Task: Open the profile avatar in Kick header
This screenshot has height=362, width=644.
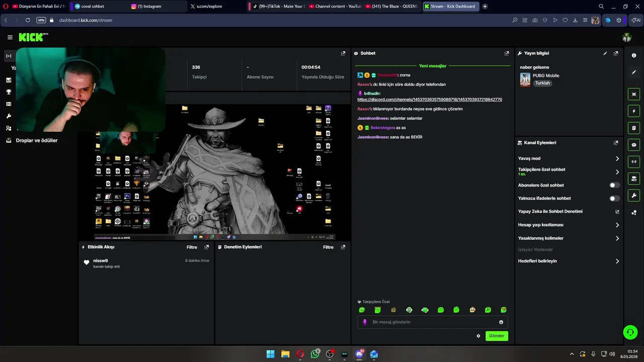Action: [x=627, y=37]
